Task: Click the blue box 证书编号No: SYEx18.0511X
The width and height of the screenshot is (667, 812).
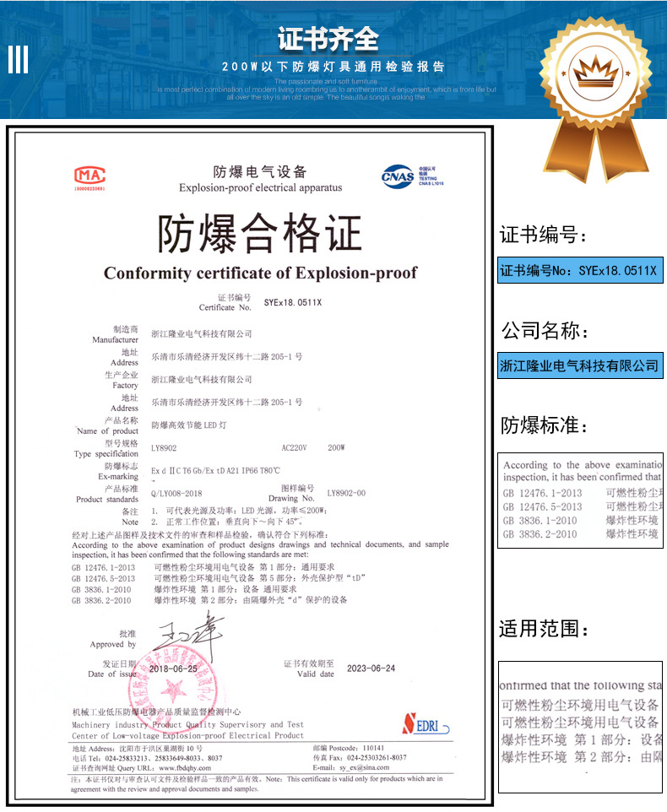Action: point(580,270)
